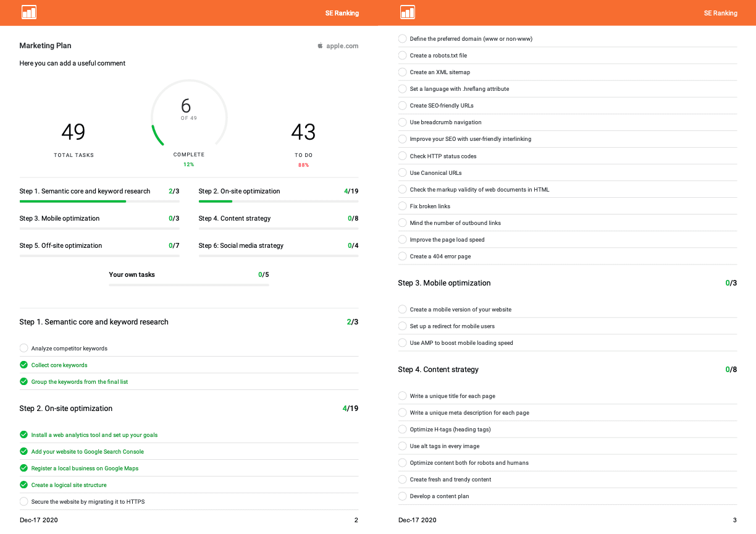This screenshot has width=756, height=534.
Task: Check the Check HTTP status codes task
Action: pyautogui.click(x=403, y=156)
